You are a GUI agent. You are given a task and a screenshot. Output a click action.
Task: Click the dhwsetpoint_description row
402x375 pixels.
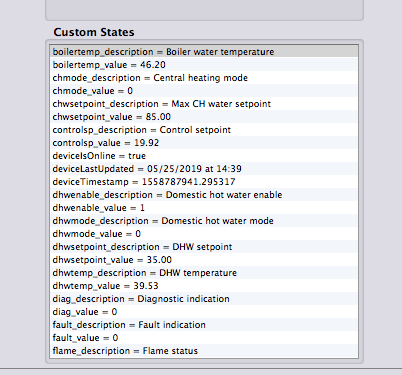click(204, 247)
